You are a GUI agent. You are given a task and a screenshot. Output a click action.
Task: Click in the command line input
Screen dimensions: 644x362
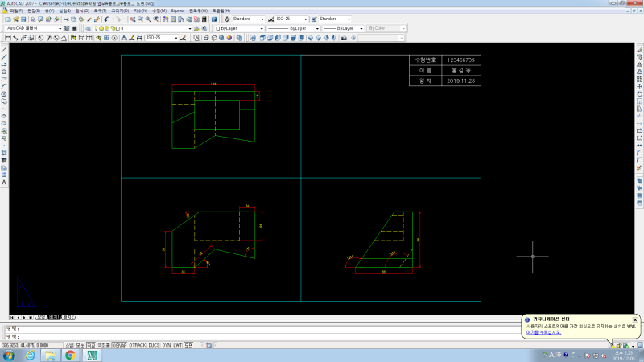(x=242, y=335)
